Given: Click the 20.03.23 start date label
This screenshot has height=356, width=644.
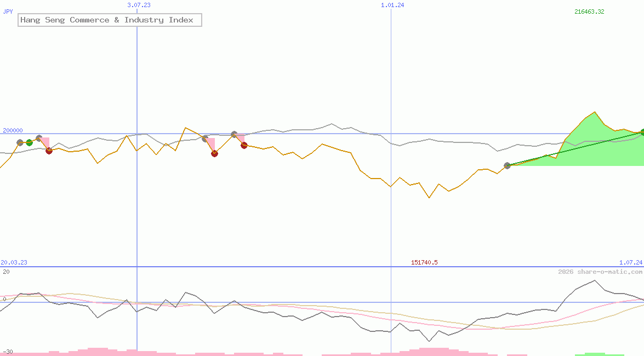Looking at the screenshot, I should [x=13, y=262].
